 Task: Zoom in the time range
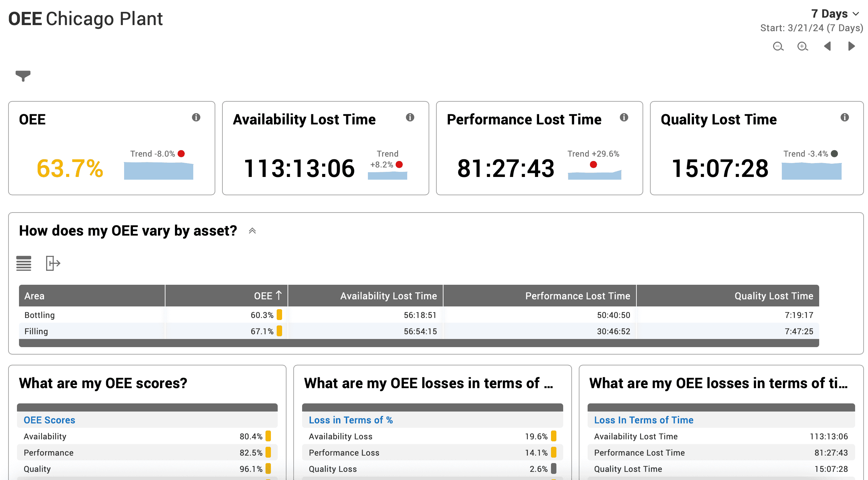point(803,46)
